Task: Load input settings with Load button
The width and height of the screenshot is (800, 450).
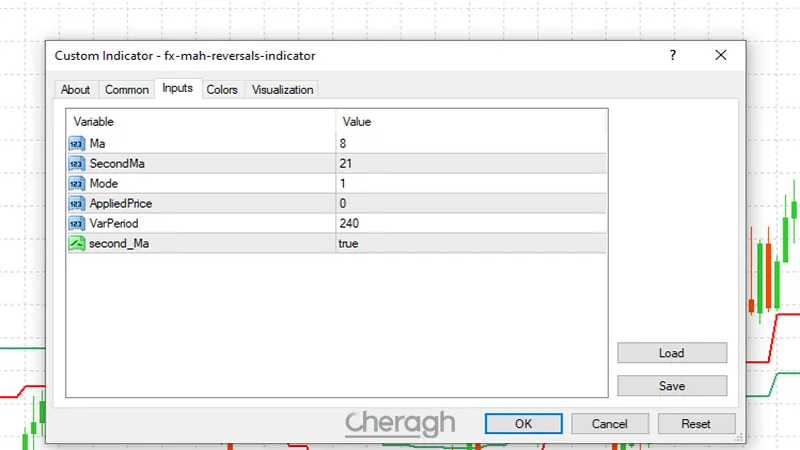Action: tap(671, 353)
